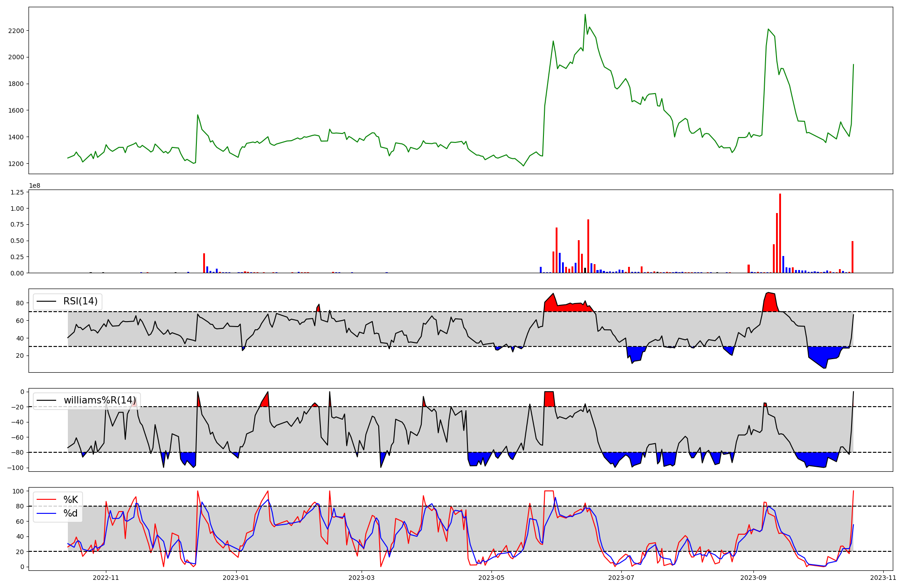Click the williams%R(14) legend label
The height and width of the screenshot is (588, 905).
[100, 400]
